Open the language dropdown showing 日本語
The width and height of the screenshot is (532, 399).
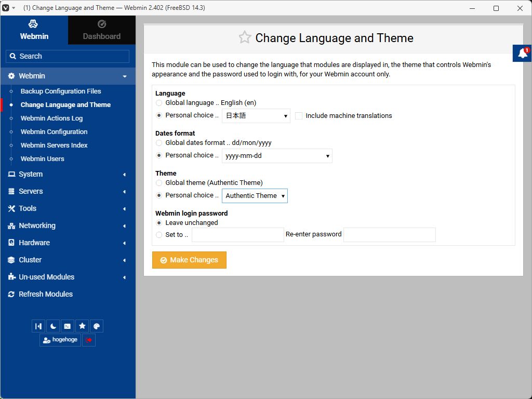coord(256,116)
